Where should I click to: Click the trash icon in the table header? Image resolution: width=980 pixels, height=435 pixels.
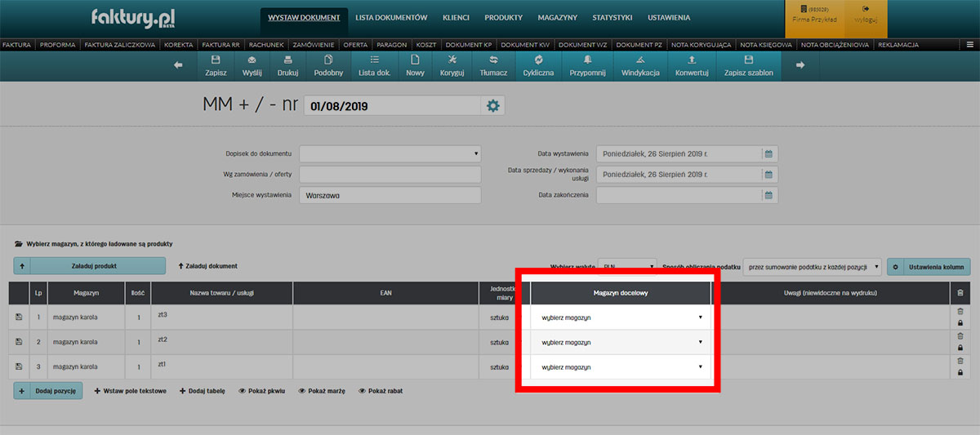(x=960, y=293)
